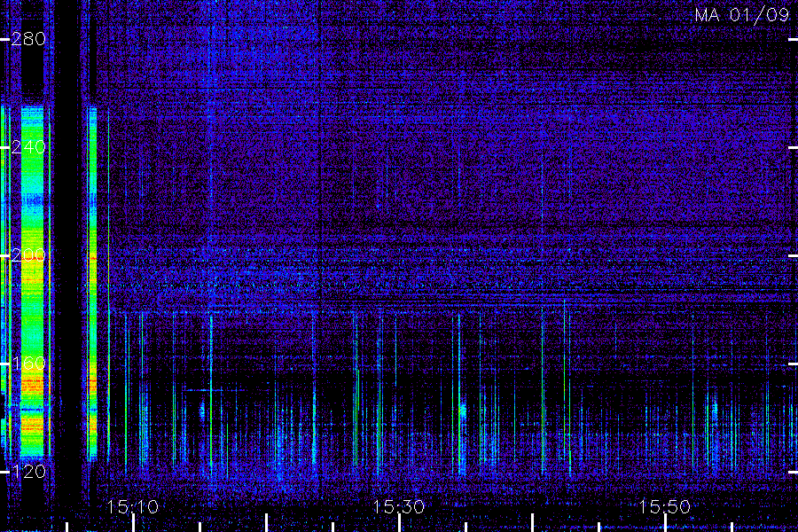Click the 280 frequency axis label
This screenshot has height=532, width=798.
click(x=28, y=39)
